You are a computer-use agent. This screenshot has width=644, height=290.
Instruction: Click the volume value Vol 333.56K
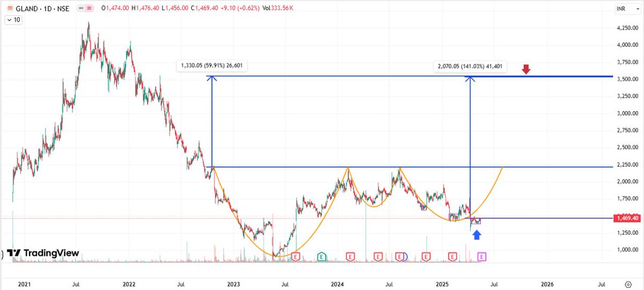(x=278, y=8)
